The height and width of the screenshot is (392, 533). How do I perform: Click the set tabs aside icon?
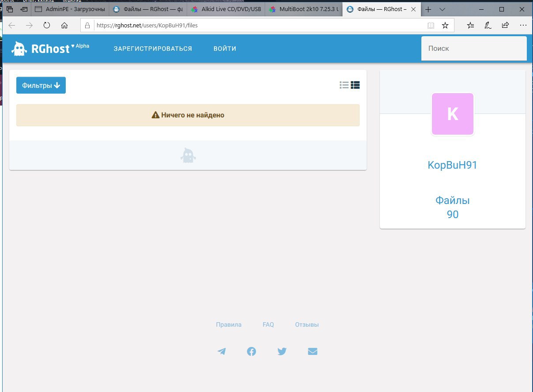click(x=24, y=9)
